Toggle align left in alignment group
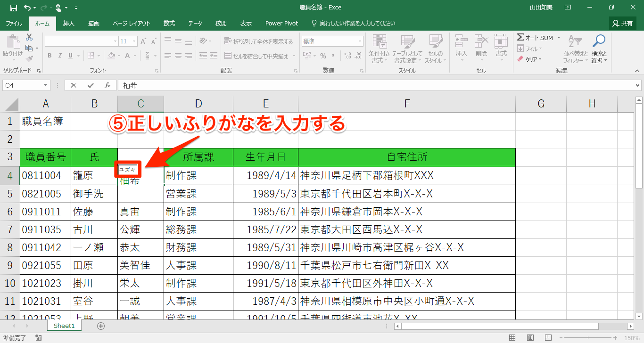This screenshot has width=644, height=343. click(167, 56)
